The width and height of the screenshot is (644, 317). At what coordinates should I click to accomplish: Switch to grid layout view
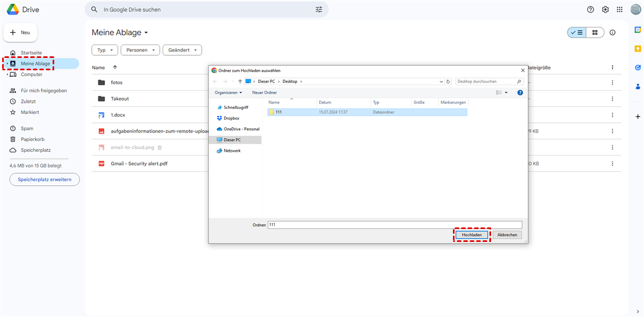click(595, 33)
